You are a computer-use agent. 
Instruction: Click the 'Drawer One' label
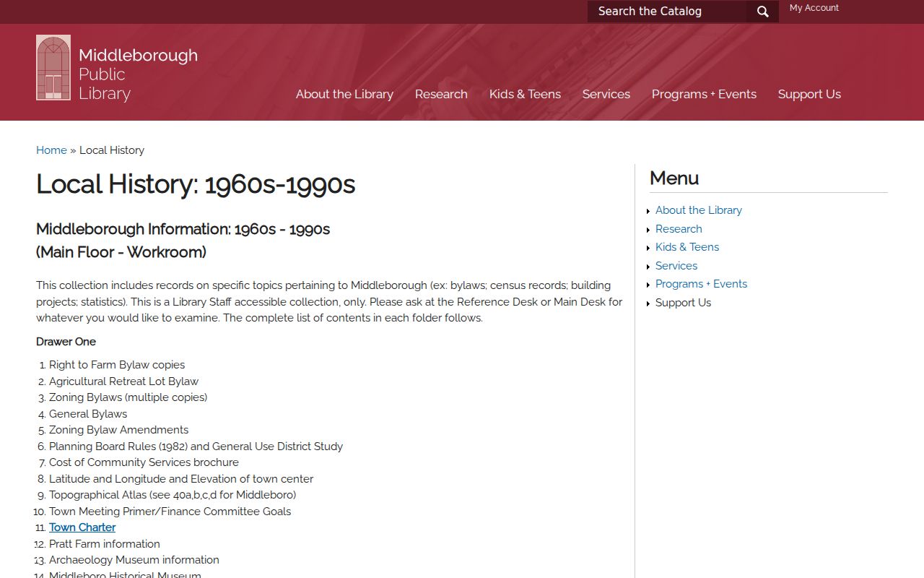pos(66,342)
